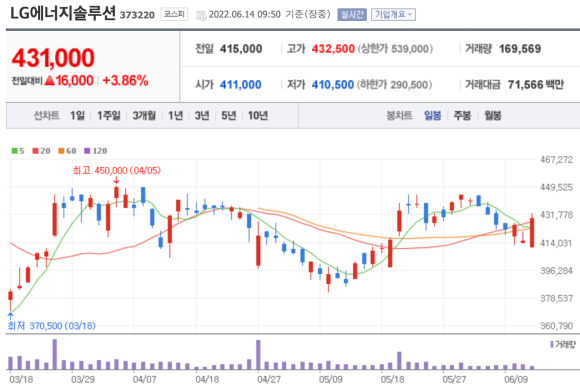This screenshot has width=580, height=391.
Task: Select the 1주일 line chart period
Action: (109, 116)
